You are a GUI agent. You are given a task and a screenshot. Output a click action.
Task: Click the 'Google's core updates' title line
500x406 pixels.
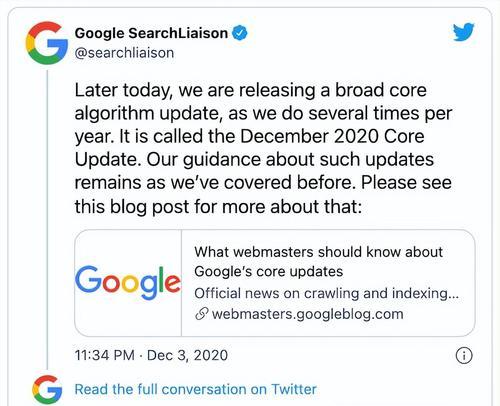click(x=268, y=272)
